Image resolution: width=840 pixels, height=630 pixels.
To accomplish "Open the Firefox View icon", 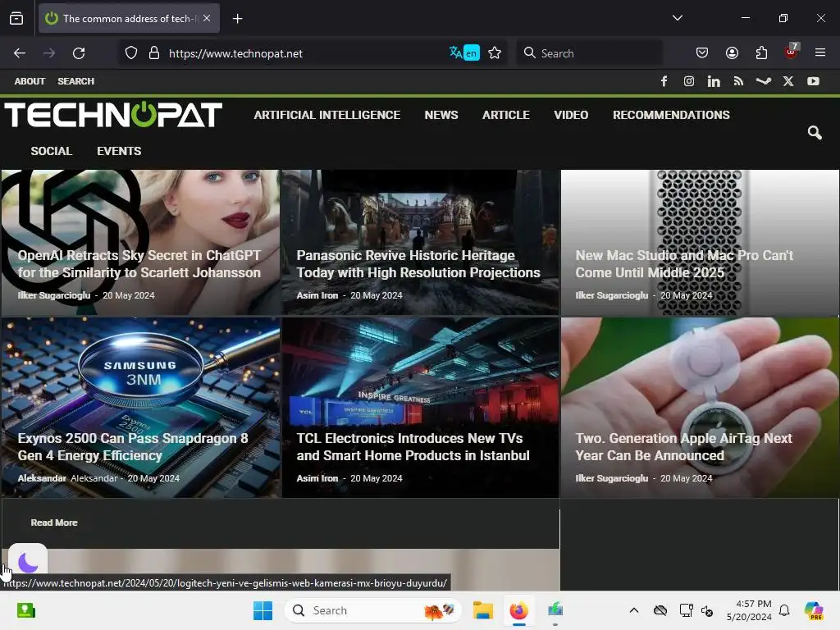I will click(x=16, y=18).
